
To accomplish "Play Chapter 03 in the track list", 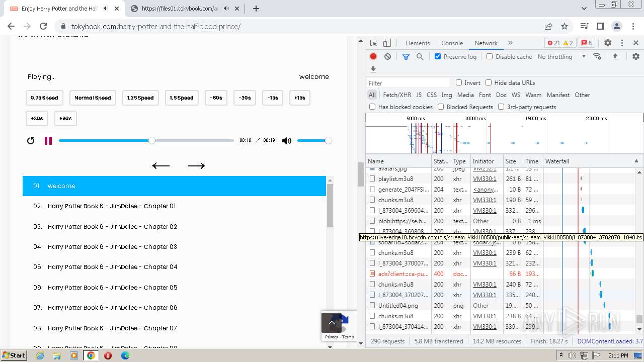I will pyautogui.click(x=174, y=247).
